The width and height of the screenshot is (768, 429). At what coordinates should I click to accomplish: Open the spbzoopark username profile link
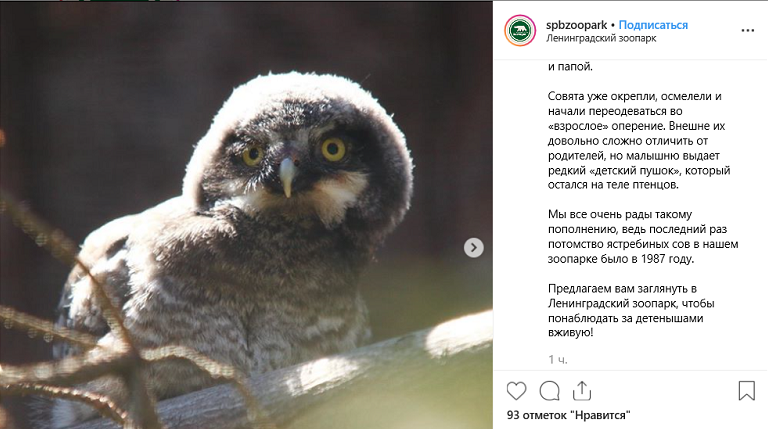click(x=576, y=25)
